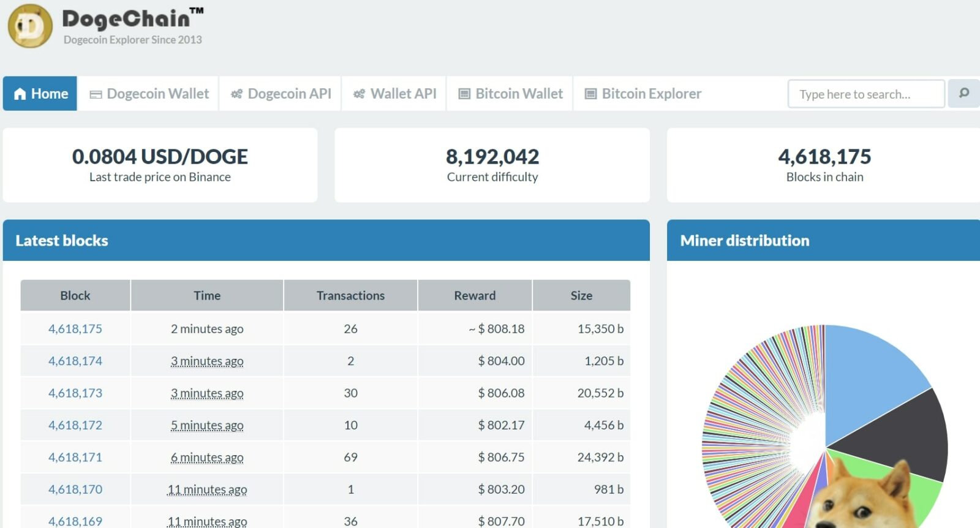The image size is (980, 528).
Task: Open block 4,618,172 link
Action: [x=75, y=425]
